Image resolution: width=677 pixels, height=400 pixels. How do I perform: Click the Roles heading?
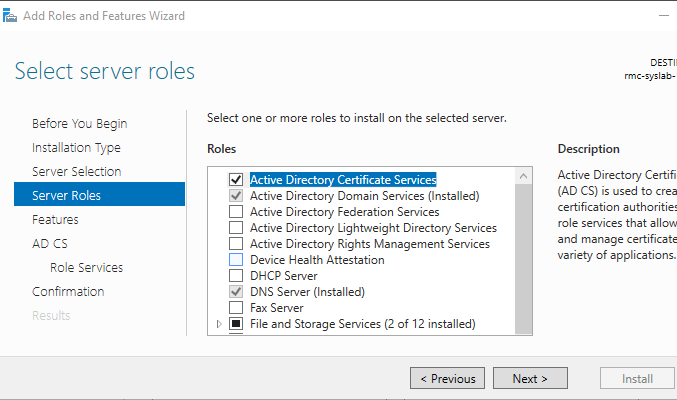coord(221,149)
